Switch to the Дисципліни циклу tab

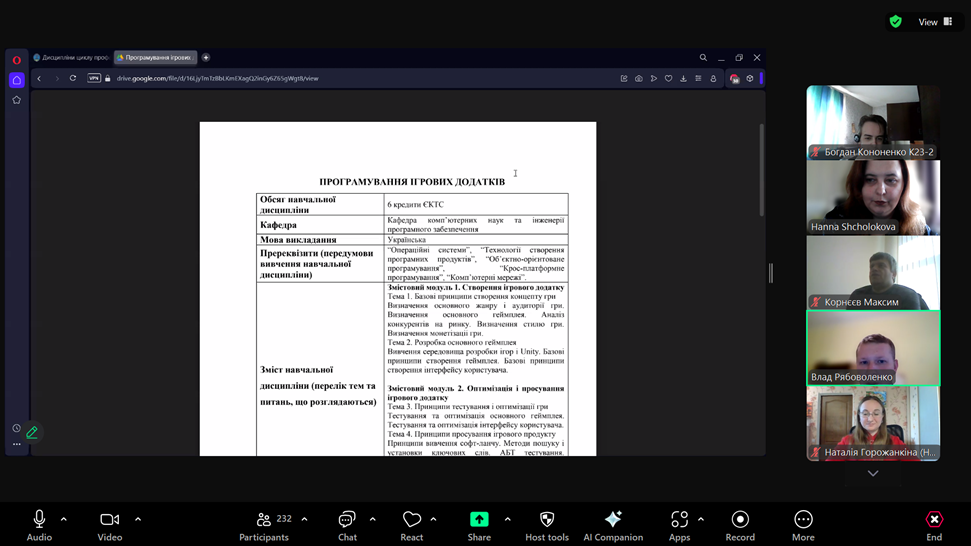(72, 58)
